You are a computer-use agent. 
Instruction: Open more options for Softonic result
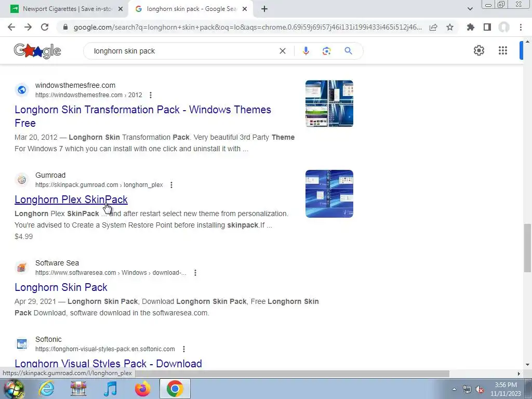point(183,349)
